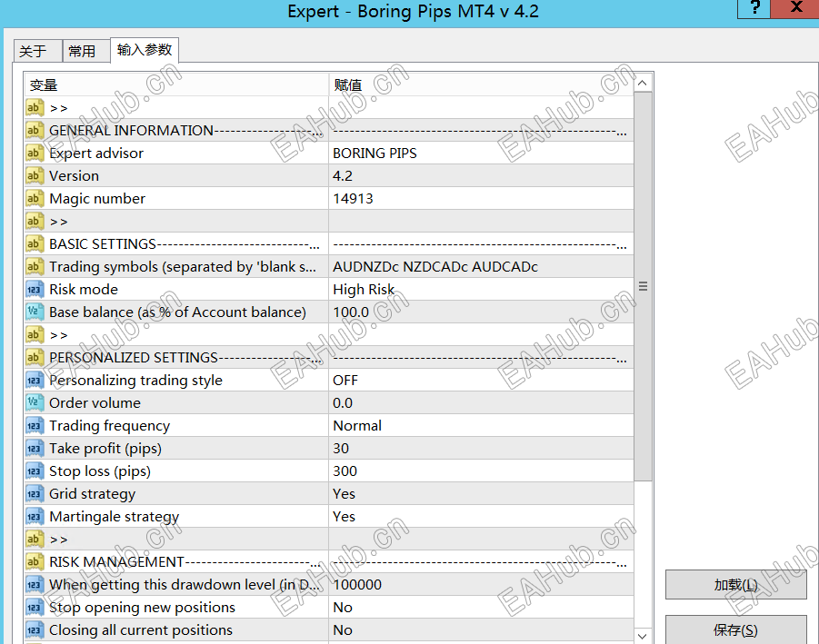Click the Stop loss value 300
Viewport: 819px width, 644px height.
click(481, 471)
